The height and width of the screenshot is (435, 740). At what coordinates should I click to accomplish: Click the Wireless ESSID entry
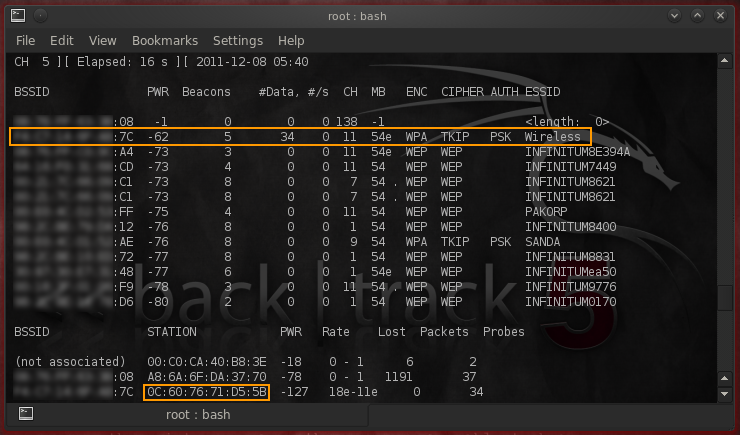point(553,136)
